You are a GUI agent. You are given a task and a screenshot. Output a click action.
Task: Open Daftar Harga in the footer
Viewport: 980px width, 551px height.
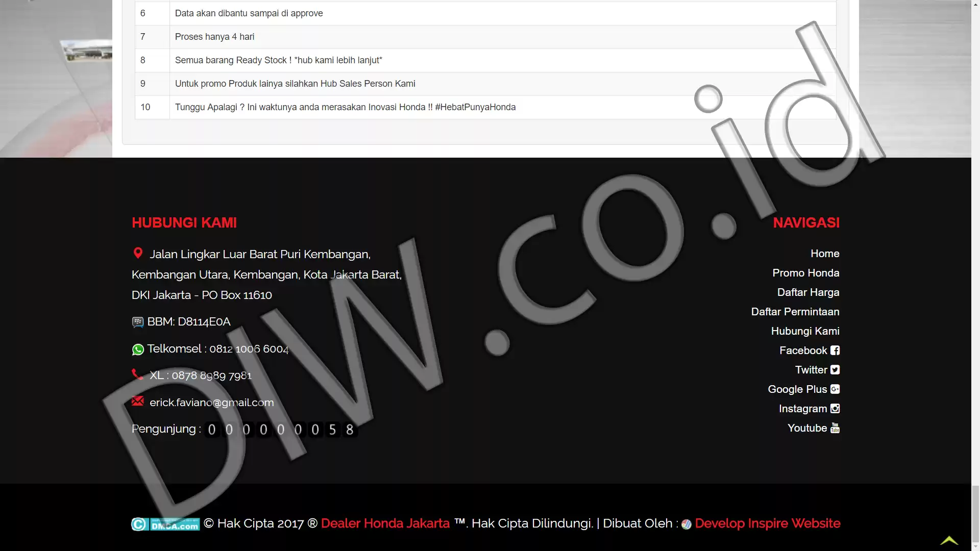[808, 292]
